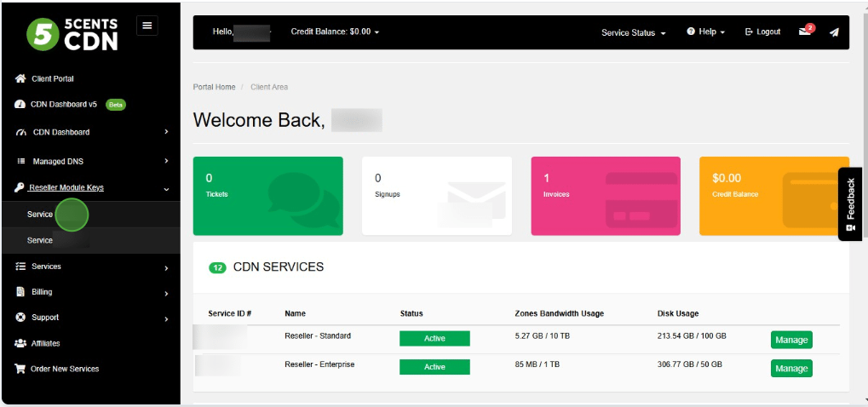The height and width of the screenshot is (407, 868).
Task: Open the green Tickets card
Action: pos(268,196)
